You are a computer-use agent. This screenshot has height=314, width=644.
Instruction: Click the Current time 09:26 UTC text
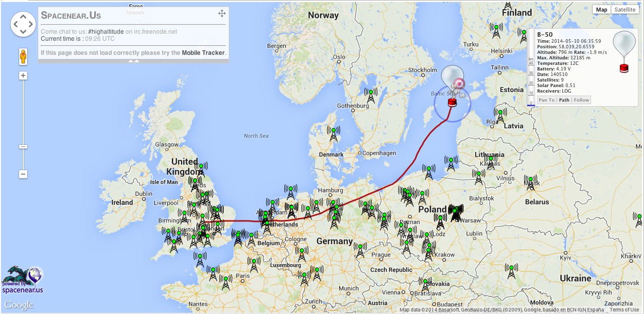(78, 39)
